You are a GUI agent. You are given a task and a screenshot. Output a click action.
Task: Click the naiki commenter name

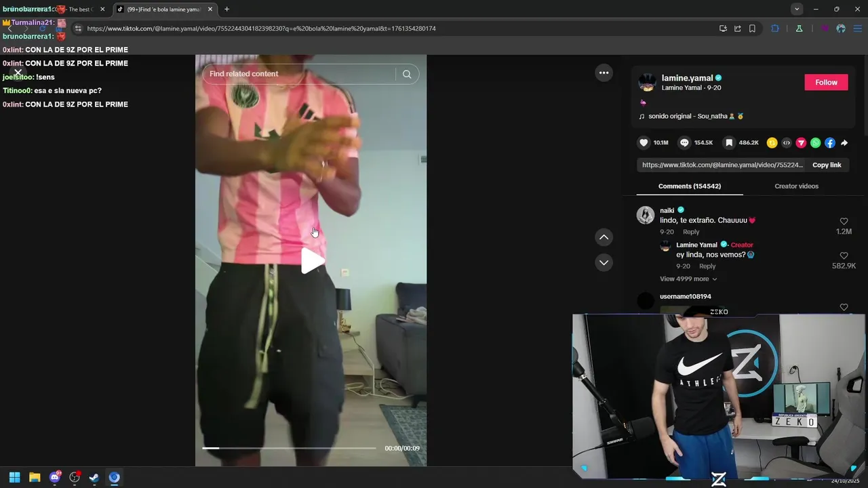click(x=667, y=210)
